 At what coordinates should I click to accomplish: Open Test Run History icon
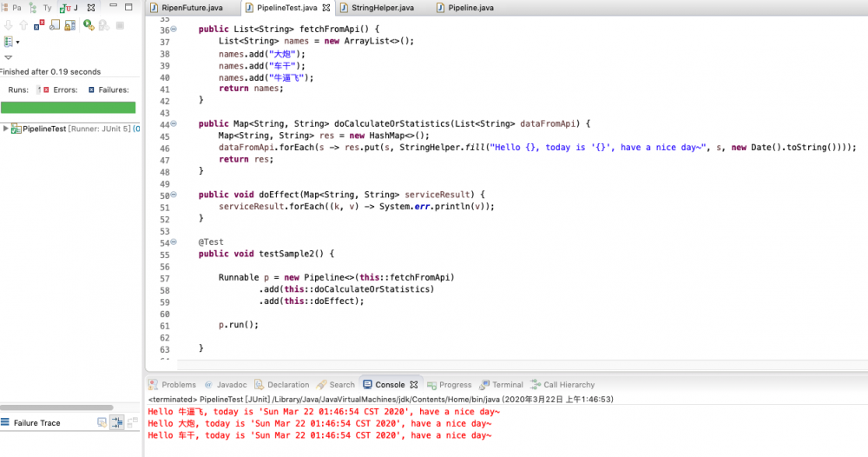pyautogui.click(x=9, y=42)
